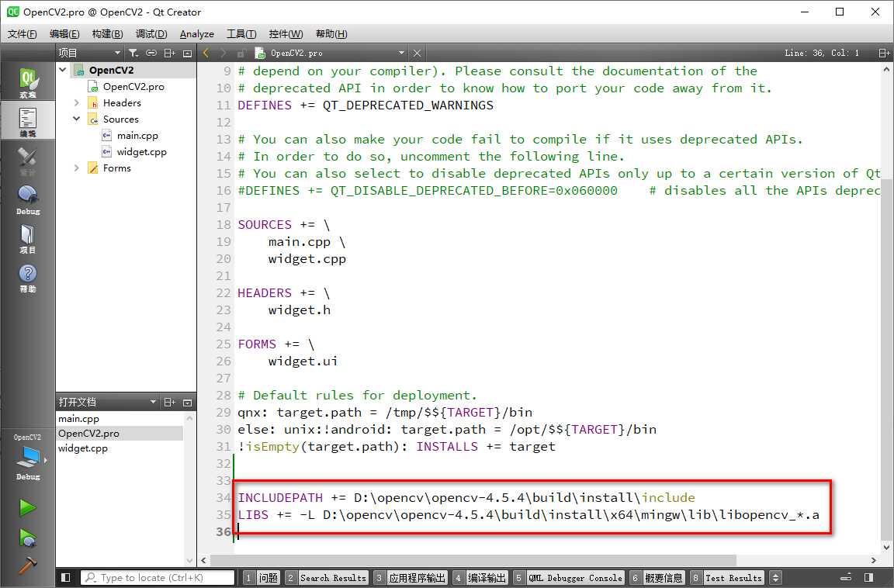The height and width of the screenshot is (588, 894).
Task: Click INCLUDEPATH on line 34
Action: tap(280, 497)
